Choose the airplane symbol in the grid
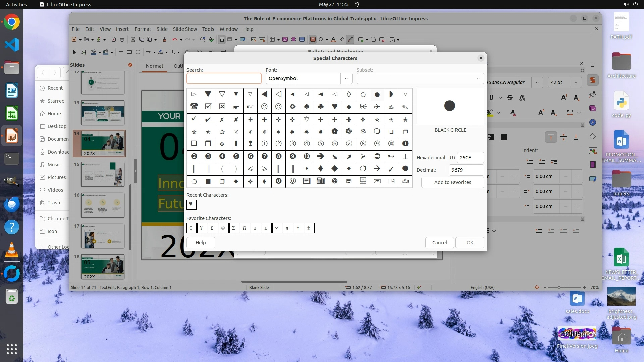The height and width of the screenshot is (362, 644). click(x=377, y=107)
